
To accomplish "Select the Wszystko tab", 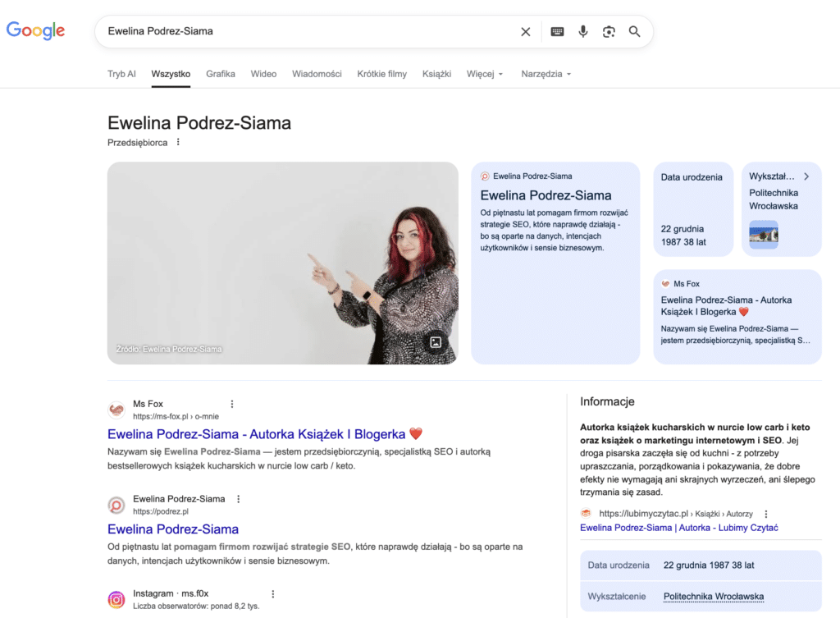I will tap(171, 74).
